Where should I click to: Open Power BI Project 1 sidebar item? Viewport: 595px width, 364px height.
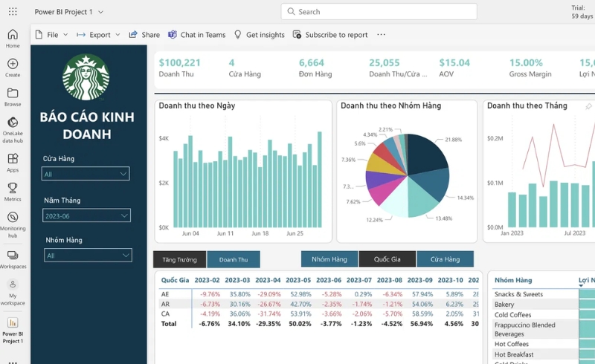(13, 331)
